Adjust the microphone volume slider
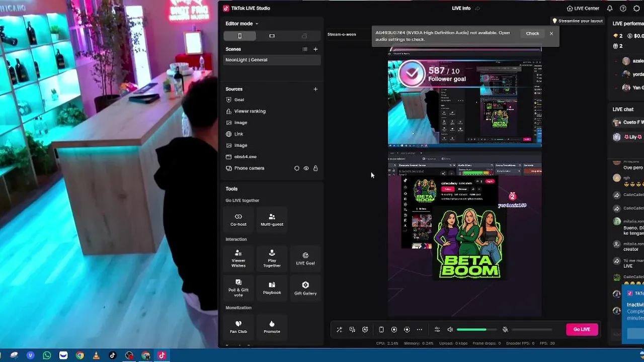Image resolution: width=644 pixels, height=362 pixels. pos(532,330)
